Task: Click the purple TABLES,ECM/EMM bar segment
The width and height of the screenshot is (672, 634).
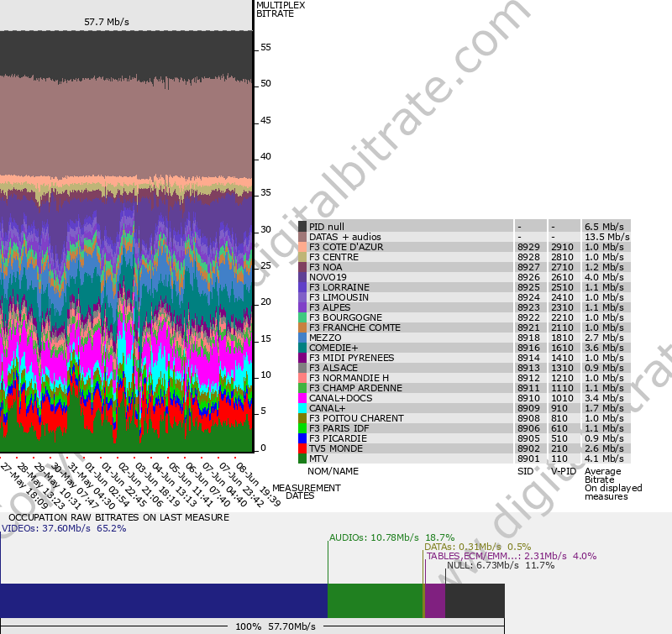Action: [435, 600]
